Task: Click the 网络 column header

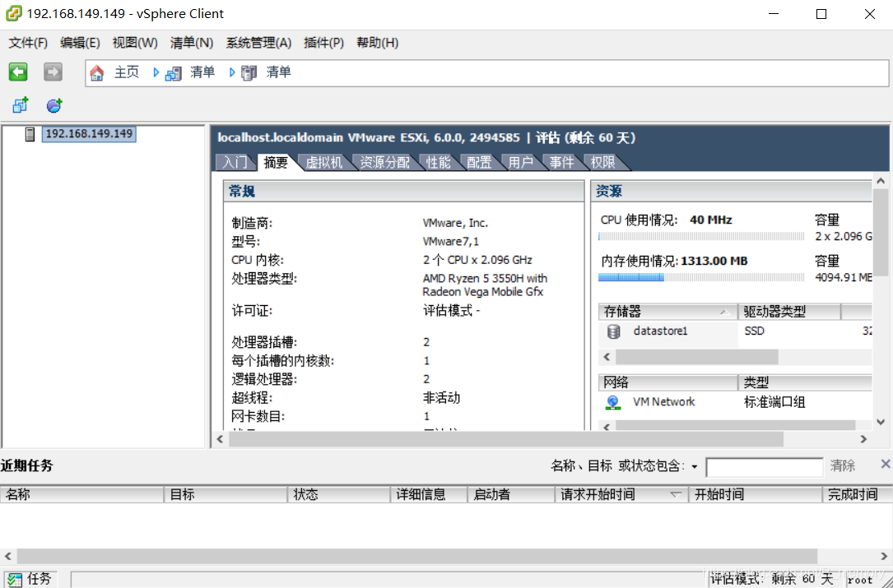Action: (668, 382)
